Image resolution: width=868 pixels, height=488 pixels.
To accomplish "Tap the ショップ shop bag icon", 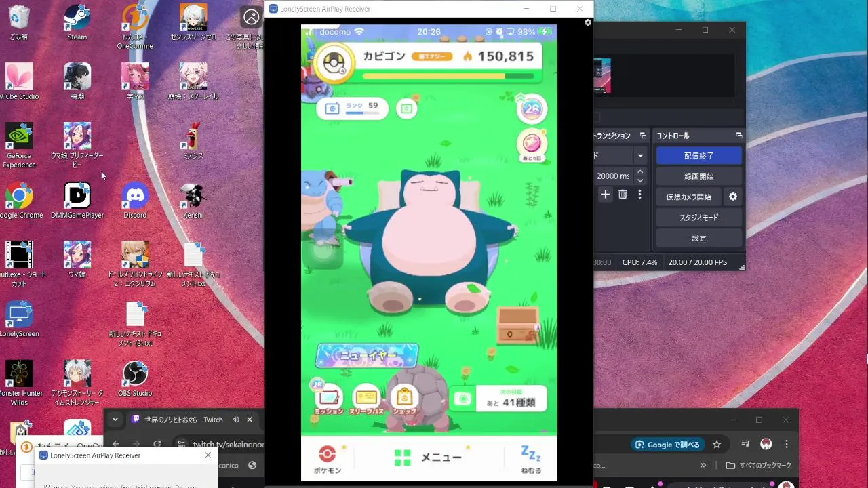I will tap(405, 399).
